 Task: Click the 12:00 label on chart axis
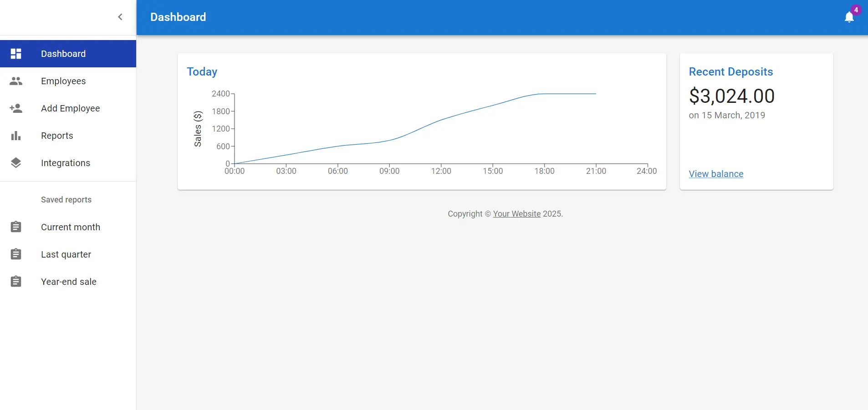point(441,171)
